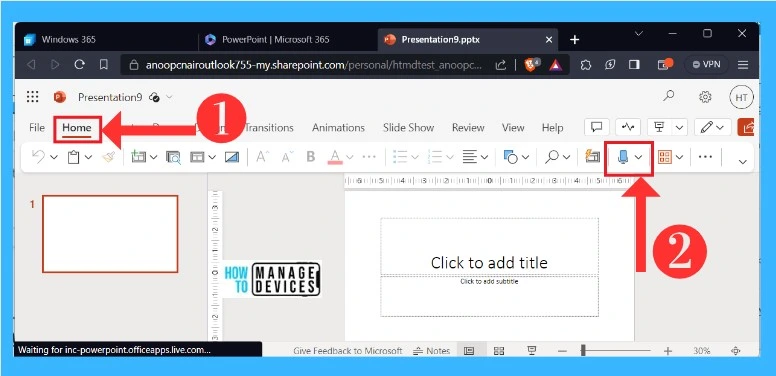This screenshot has width=776, height=376.
Task: Click the Dictate microphone icon
Action: 623,157
